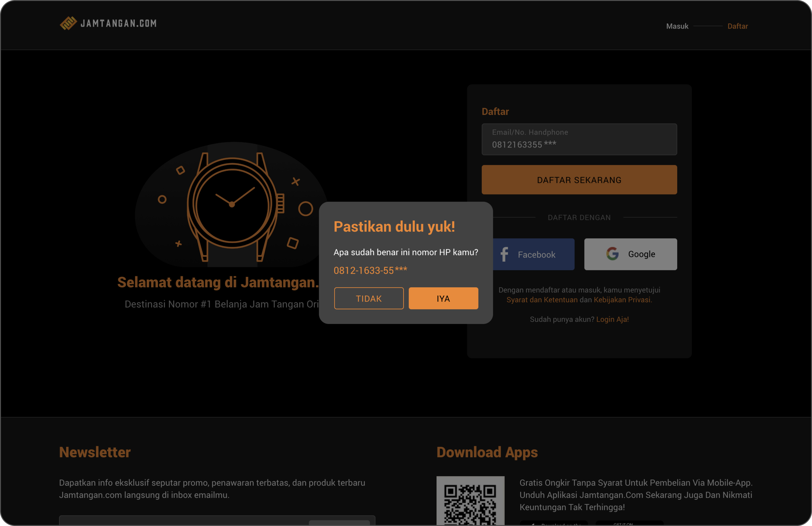The width and height of the screenshot is (812, 526).
Task: Click the Facebook 'f' logo icon
Action: point(504,255)
